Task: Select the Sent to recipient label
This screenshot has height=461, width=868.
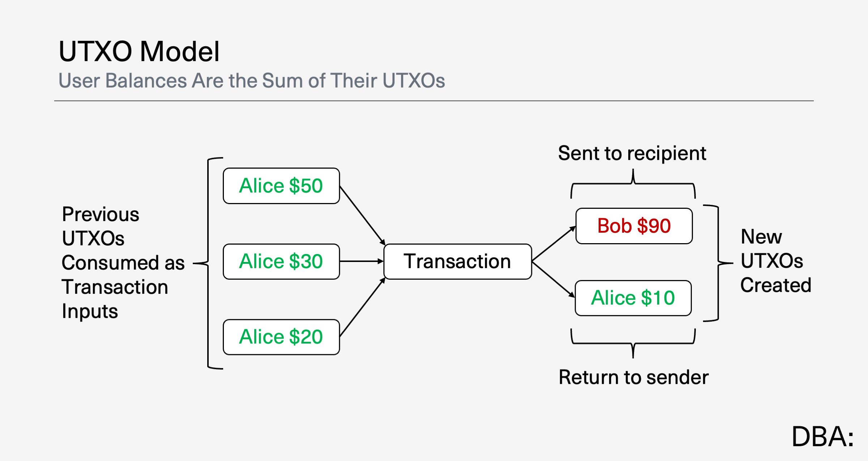Action: 632,153
